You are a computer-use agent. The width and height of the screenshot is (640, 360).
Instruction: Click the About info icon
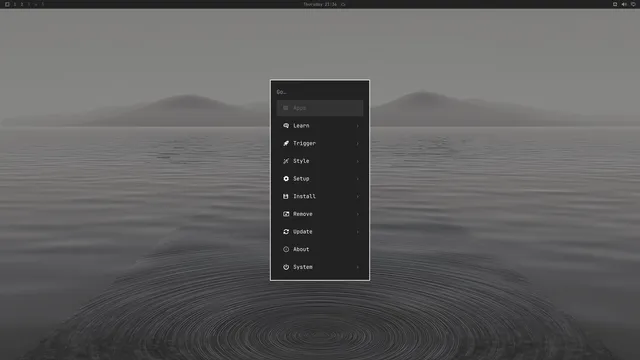286,249
